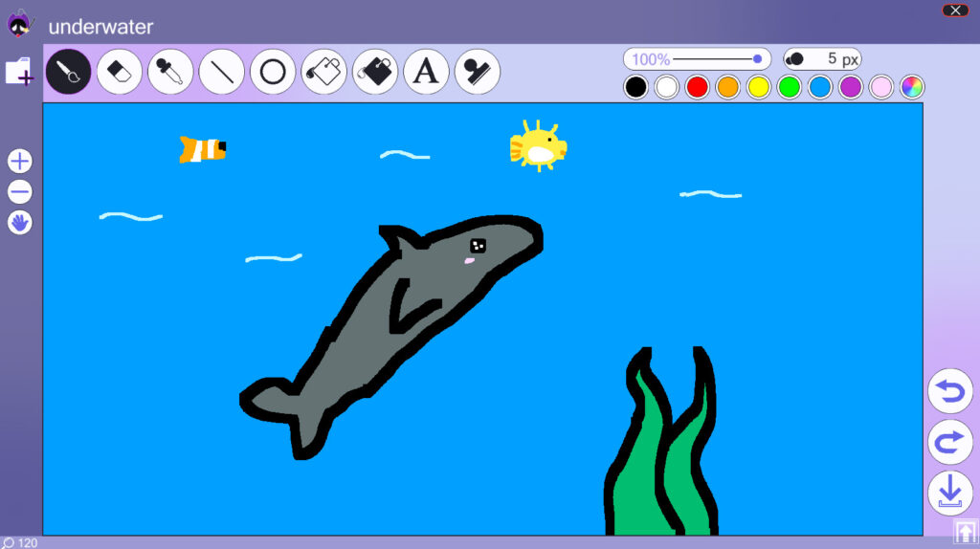The image size is (980, 549).
Task: Redo the last undone action
Action: (949, 442)
